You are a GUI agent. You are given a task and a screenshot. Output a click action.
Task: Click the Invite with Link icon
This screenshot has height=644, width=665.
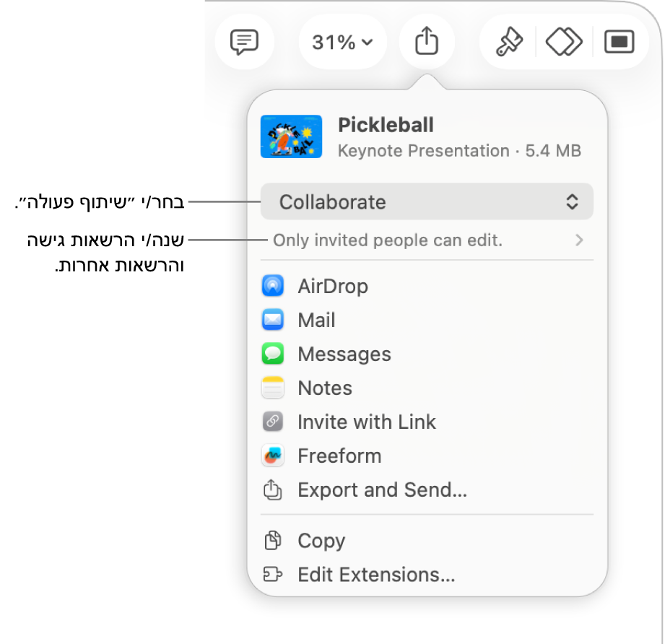273,422
